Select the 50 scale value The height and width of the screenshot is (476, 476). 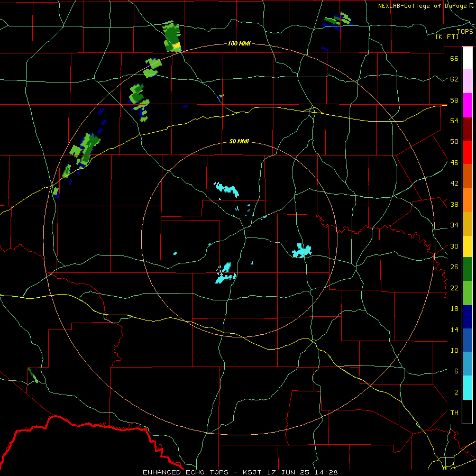454,142
